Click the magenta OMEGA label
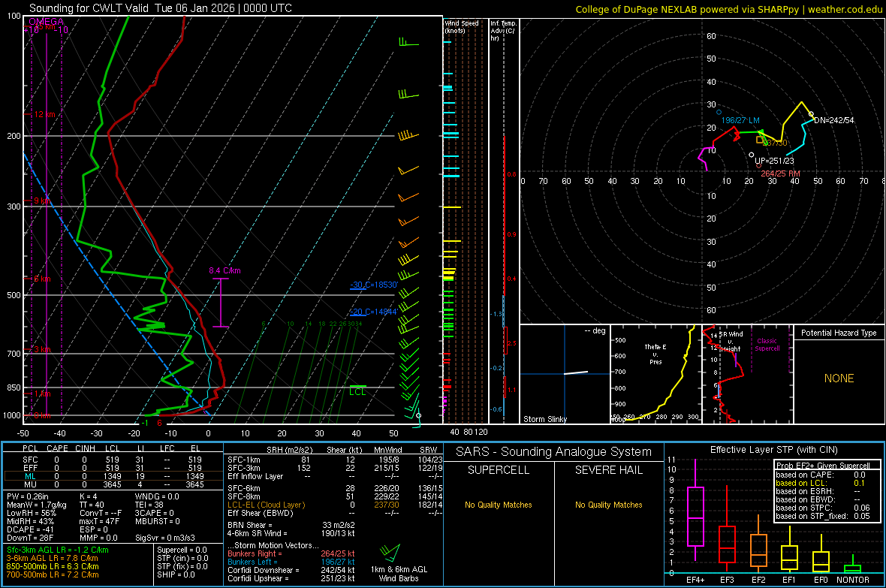Viewport: 886px width, 588px height. 46,22
